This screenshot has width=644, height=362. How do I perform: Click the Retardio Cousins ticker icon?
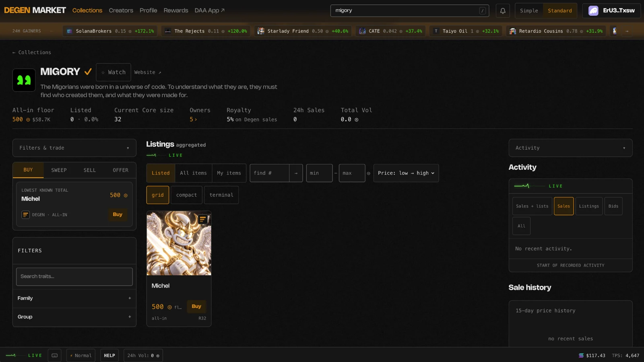512,31
